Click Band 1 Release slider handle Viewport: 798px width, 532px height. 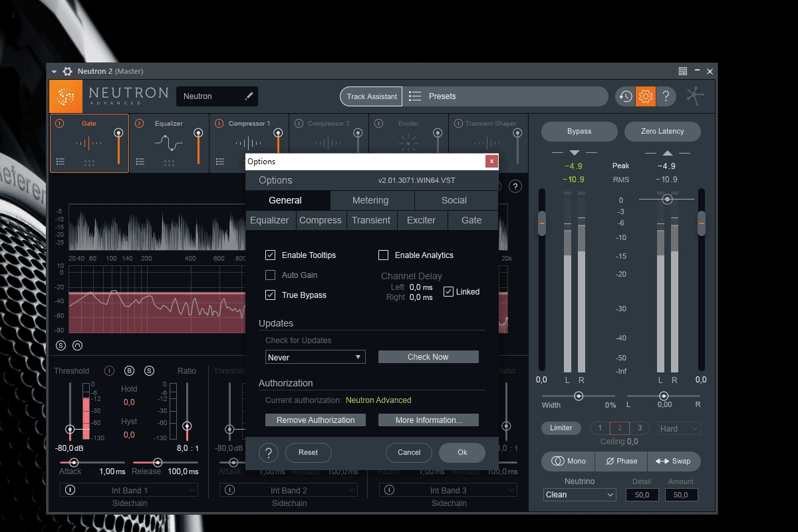pyautogui.click(x=158, y=462)
